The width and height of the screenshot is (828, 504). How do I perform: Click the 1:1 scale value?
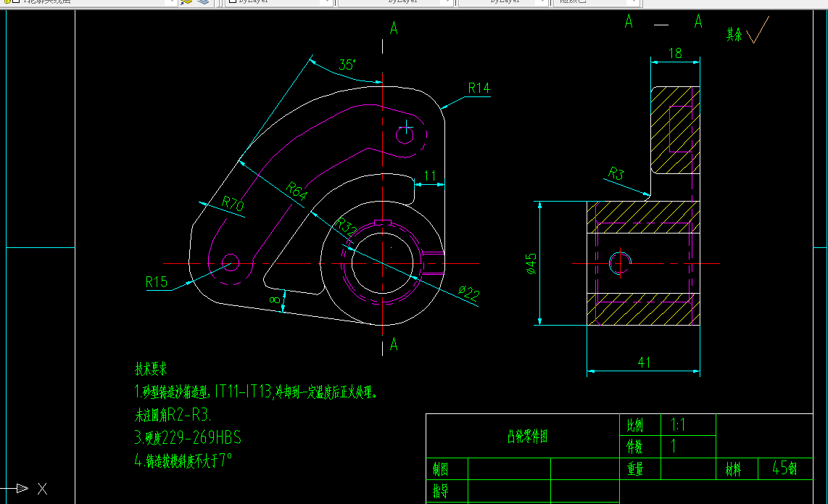(677, 425)
